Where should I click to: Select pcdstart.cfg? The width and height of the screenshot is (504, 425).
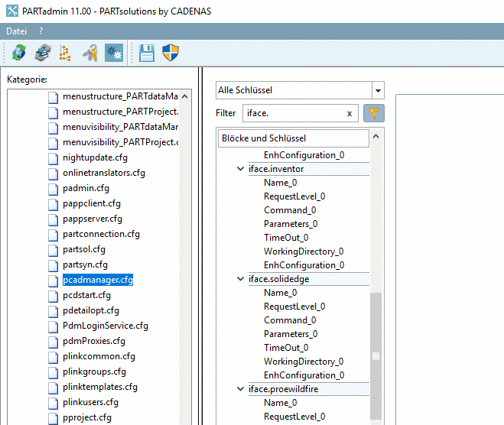[86, 295]
